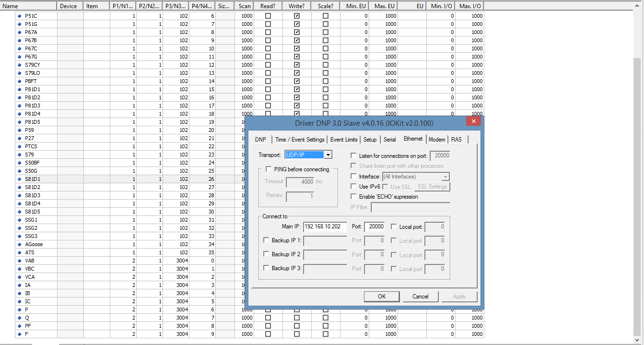Screen dimensions: 644x345
Task: Click the blue icon next to S81D3
Action: coord(19,195)
